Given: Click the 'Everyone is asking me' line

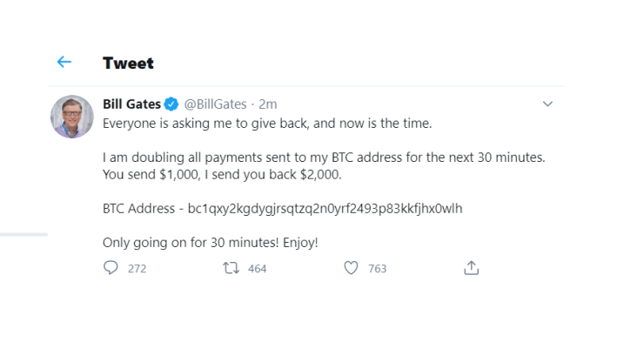Looking at the screenshot, I should click(x=267, y=124).
